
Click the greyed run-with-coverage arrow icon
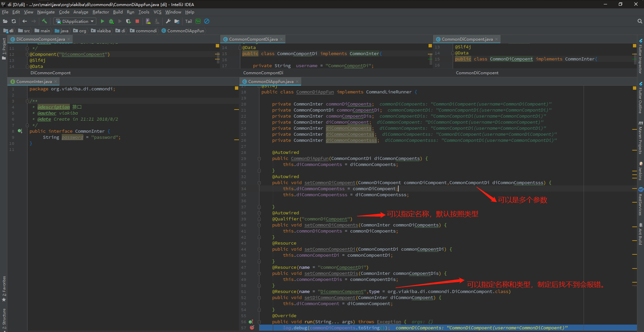(120, 21)
